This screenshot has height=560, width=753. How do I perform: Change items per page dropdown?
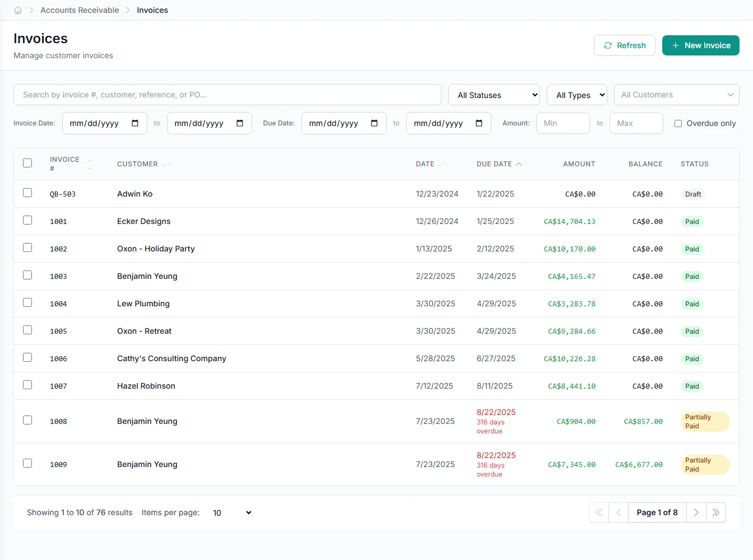[232, 512]
